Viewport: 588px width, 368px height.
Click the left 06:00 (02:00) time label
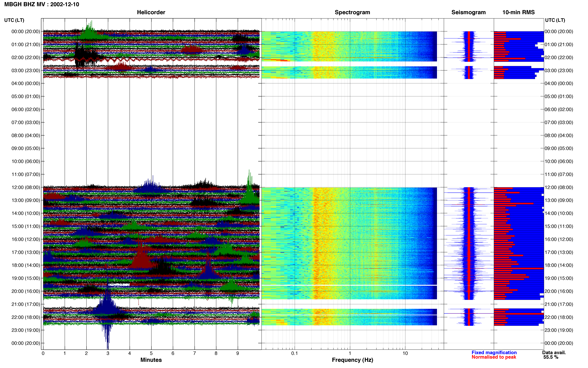tap(26, 109)
